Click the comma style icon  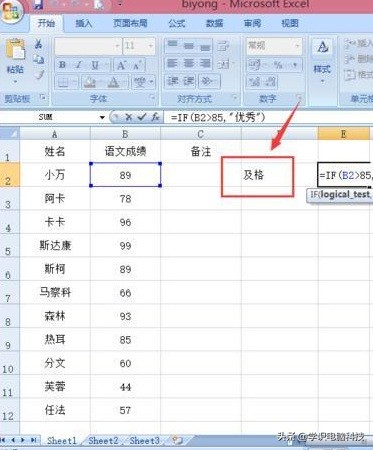(x=295, y=65)
